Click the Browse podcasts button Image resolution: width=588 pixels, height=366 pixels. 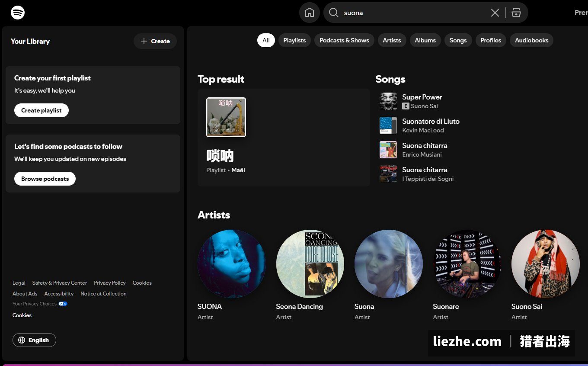point(45,179)
